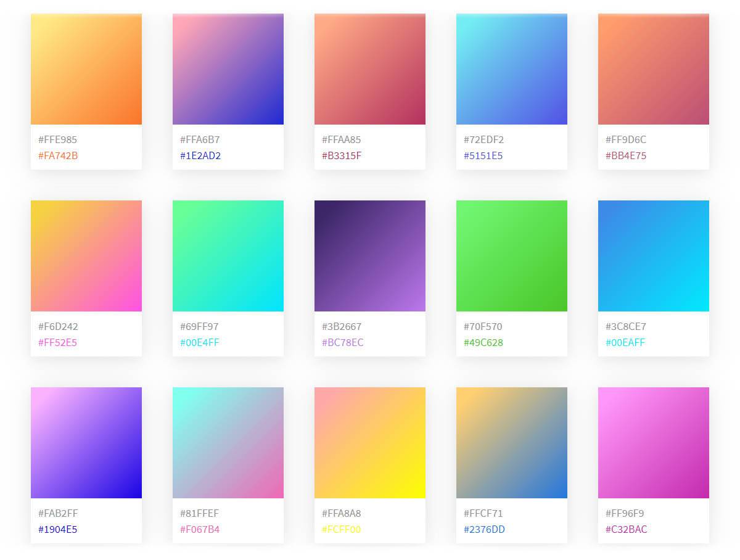Pick the pink-to-yellow gradient above #FFA8A8
Screen dimensions: 740x560
pos(370,443)
